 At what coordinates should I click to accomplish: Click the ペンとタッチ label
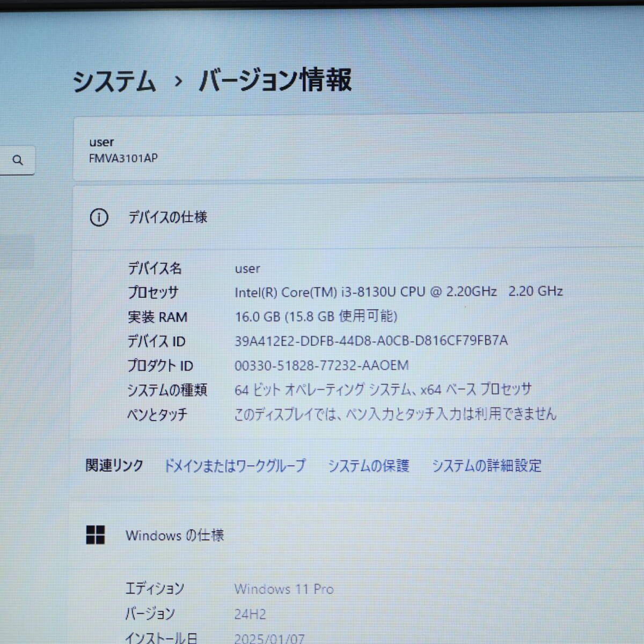pos(157,414)
